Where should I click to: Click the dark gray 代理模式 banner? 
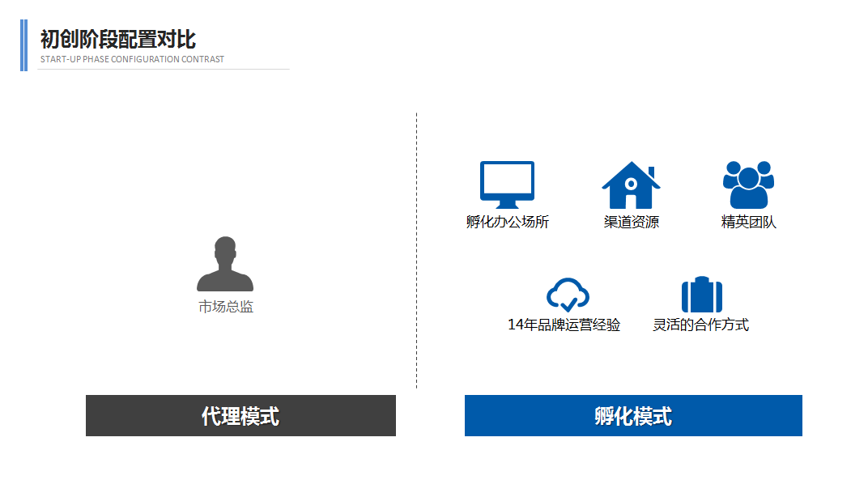(240, 416)
